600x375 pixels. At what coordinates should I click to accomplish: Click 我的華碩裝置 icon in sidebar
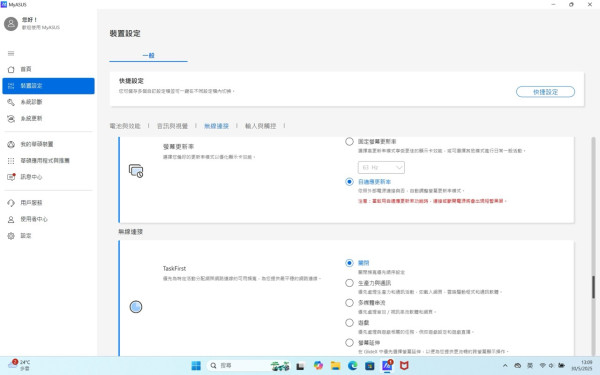[11, 144]
